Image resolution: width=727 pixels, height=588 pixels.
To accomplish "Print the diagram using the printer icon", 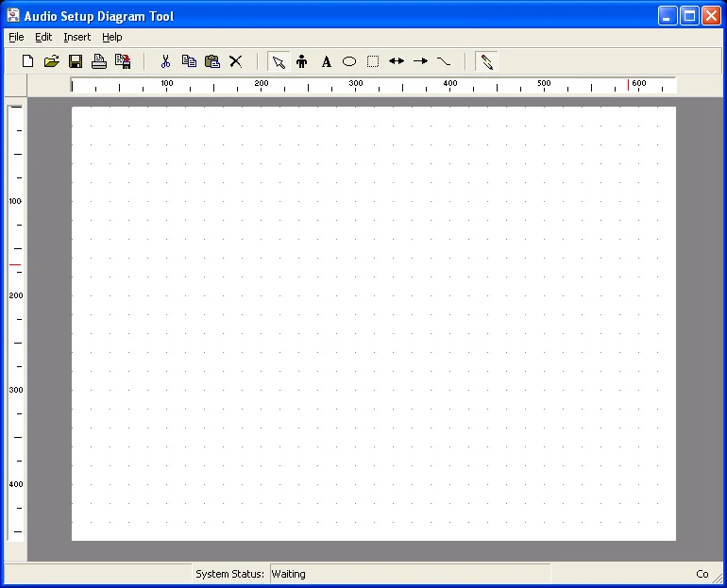I will click(99, 61).
